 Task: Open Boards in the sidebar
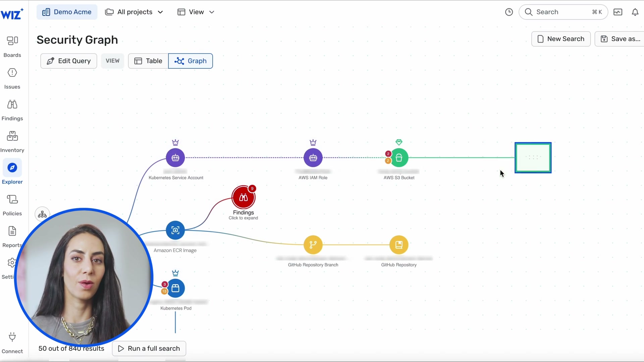12,47
